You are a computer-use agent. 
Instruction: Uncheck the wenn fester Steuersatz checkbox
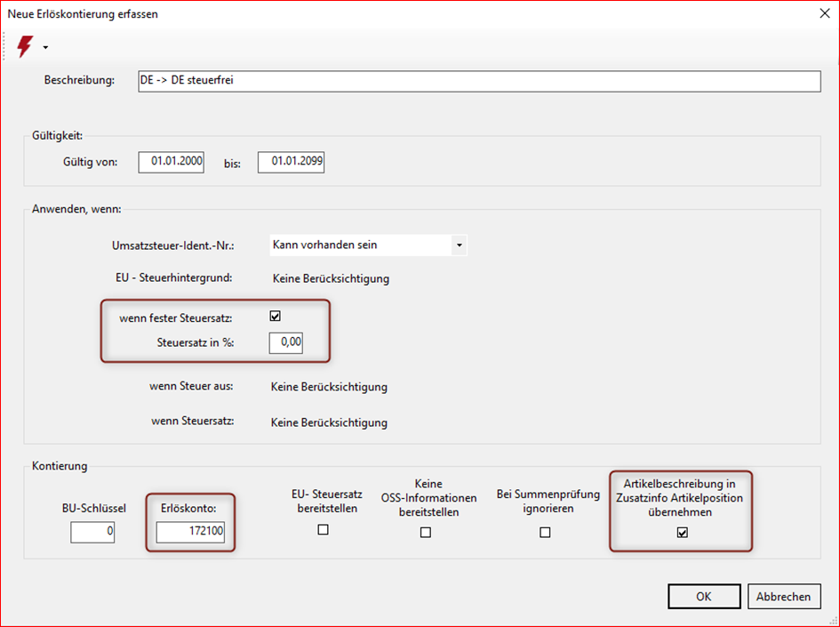[276, 317]
